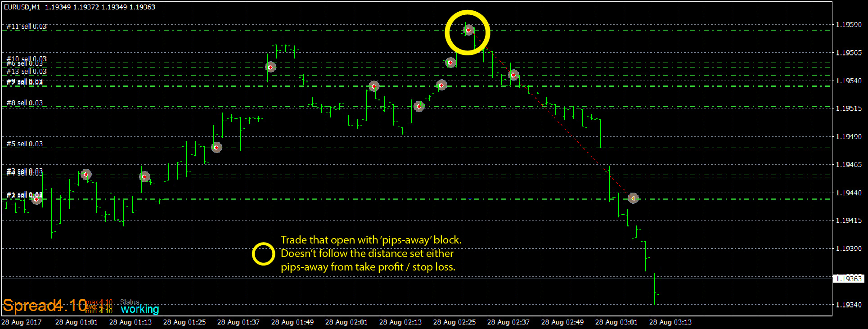868x329 pixels.
Task: Click the gray 'Status' label
Action: pos(130,302)
